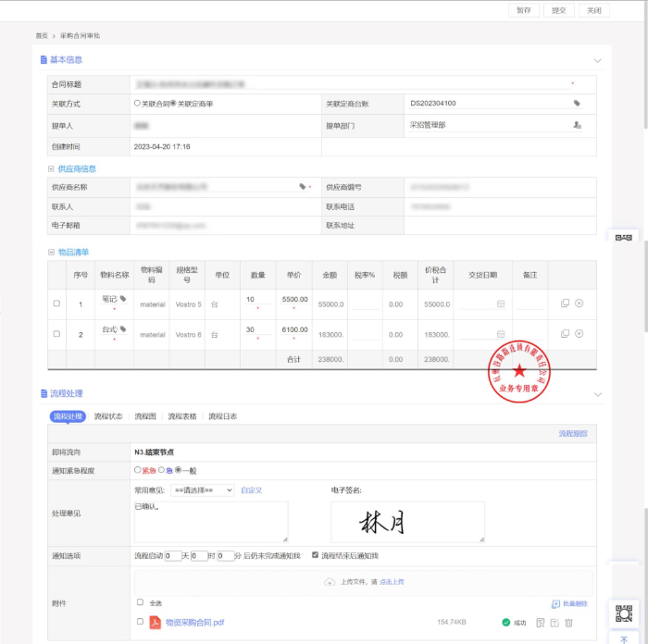Screen dimensions: 648x644
Task: Click the 提交 button at top
Action: click(558, 10)
